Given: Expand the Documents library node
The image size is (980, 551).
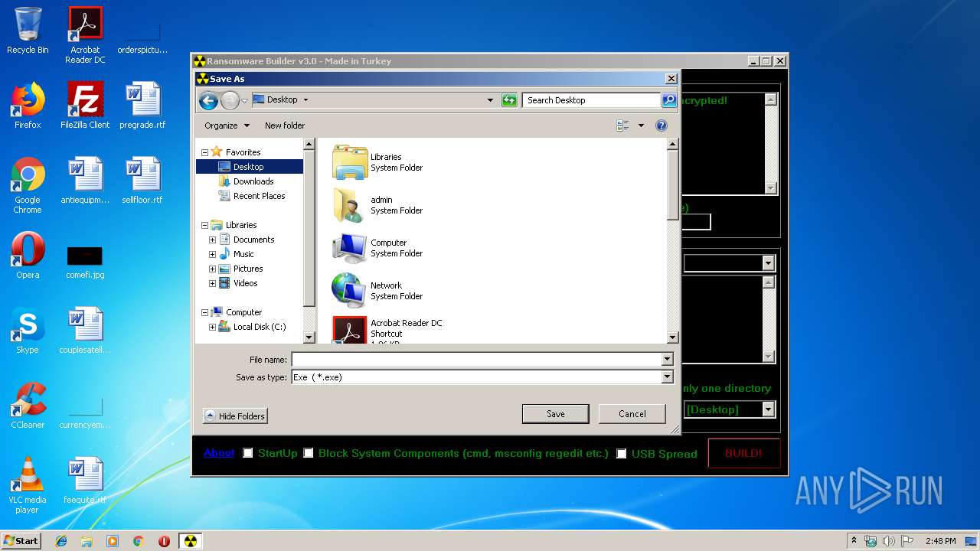Looking at the screenshot, I should point(213,240).
